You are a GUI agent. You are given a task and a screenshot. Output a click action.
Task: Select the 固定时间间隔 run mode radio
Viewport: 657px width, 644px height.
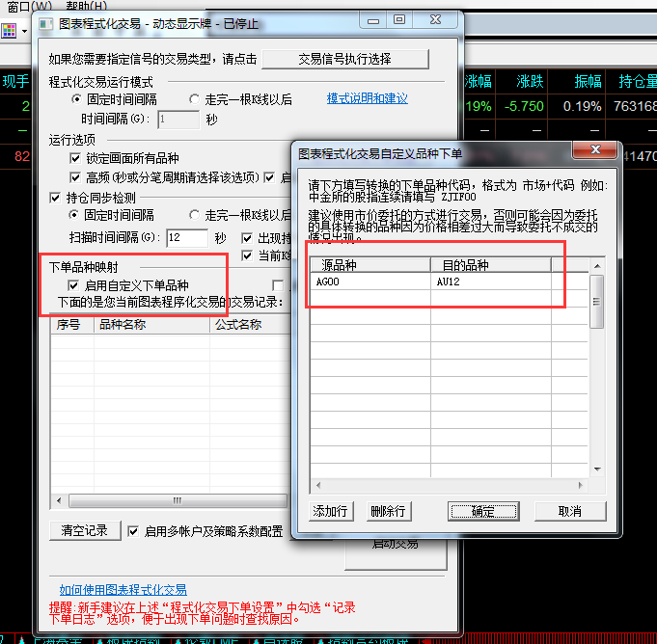click(77, 99)
